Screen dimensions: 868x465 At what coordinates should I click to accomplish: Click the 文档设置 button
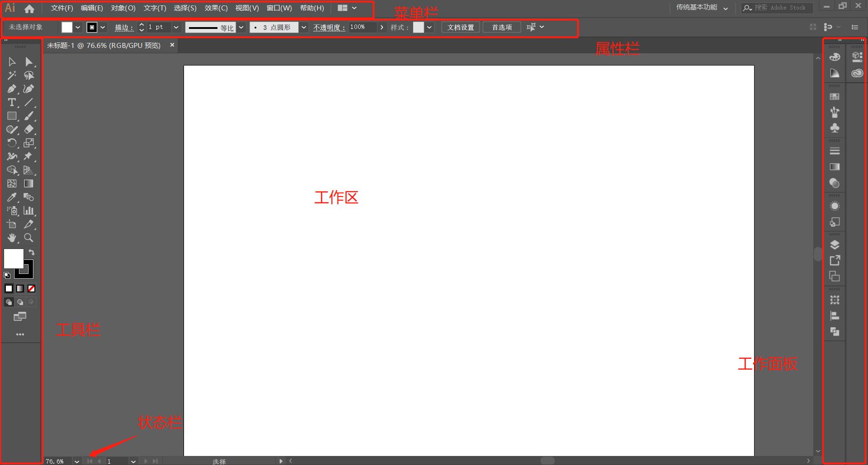461,28
